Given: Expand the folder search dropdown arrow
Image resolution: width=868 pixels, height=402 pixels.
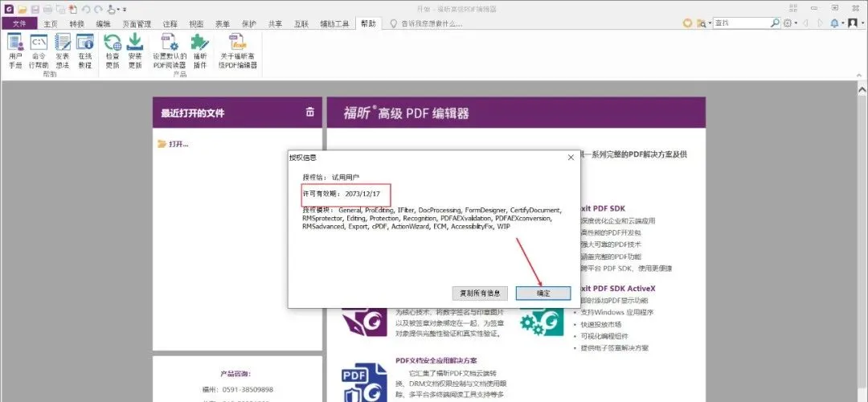Looking at the screenshot, I should click(710, 23).
